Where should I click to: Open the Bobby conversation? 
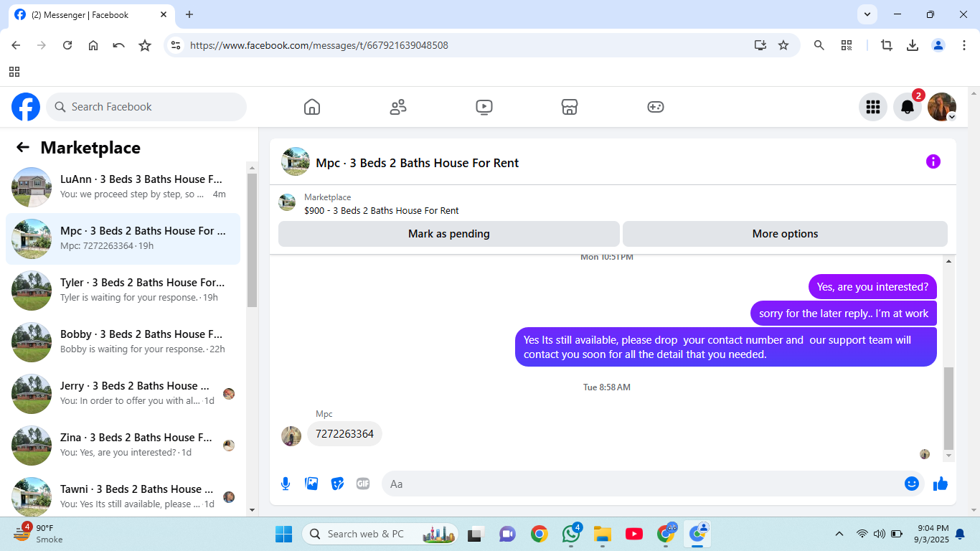123,342
